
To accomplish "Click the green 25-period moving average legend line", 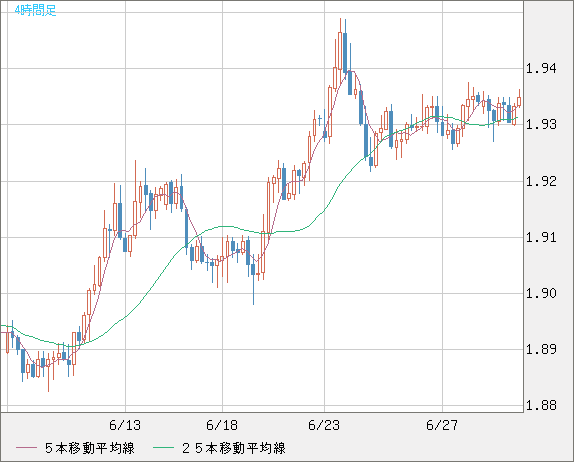I will [x=163, y=448].
